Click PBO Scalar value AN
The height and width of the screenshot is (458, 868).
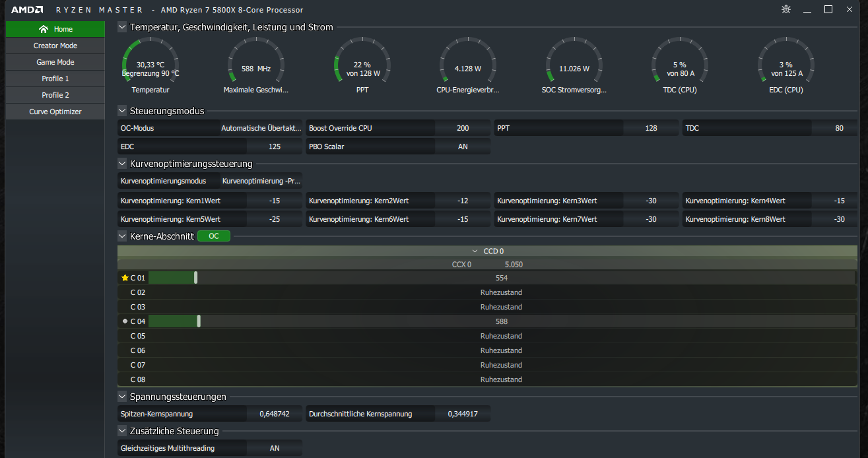click(x=463, y=147)
